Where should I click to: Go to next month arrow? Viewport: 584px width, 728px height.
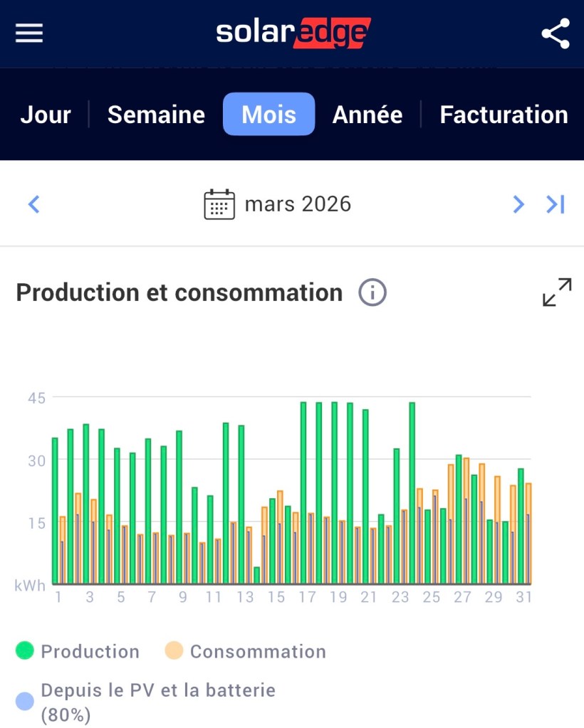518,205
